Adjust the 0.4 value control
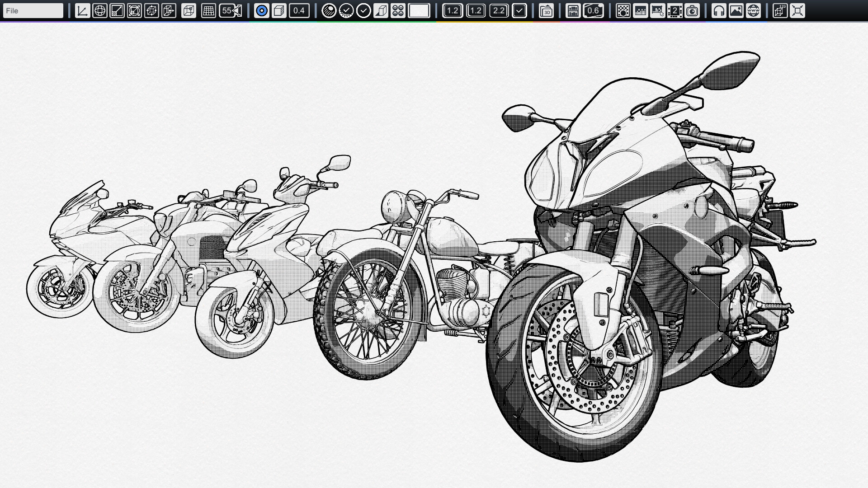The image size is (868, 488). [x=300, y=11]
